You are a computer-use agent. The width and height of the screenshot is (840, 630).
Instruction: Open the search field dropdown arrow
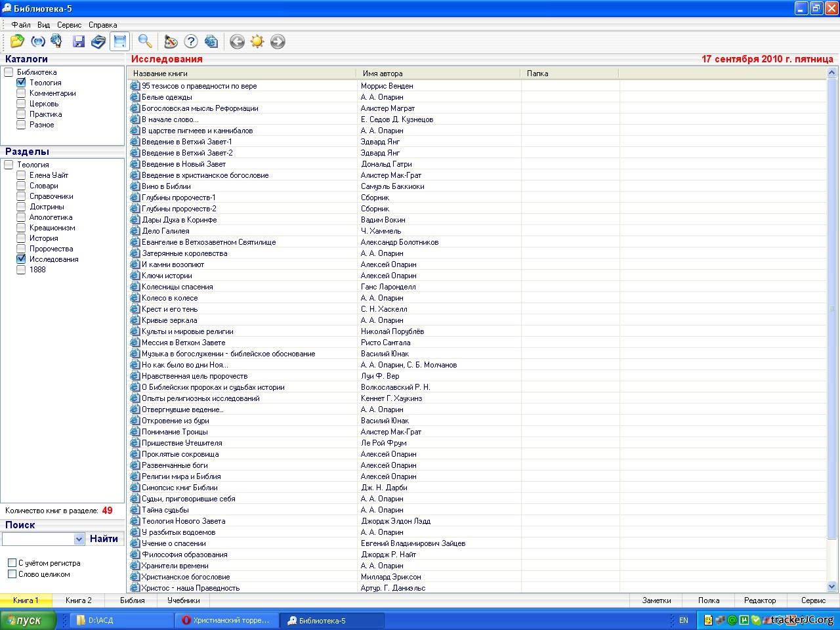(79, 539)
